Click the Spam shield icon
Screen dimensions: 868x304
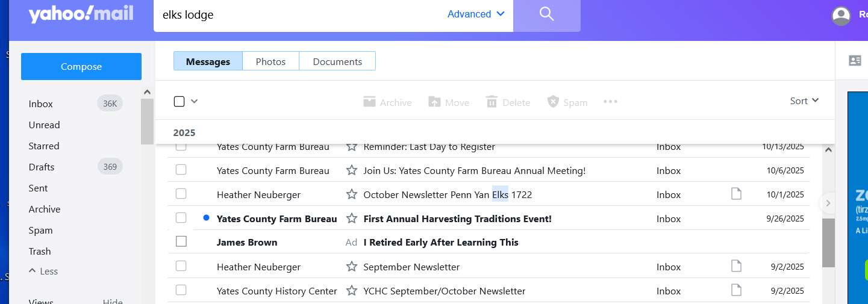553,102
